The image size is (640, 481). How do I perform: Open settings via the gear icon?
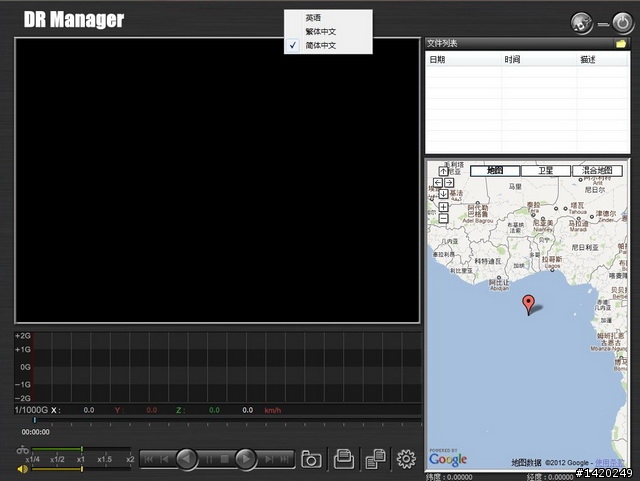[x=406, y=459]
